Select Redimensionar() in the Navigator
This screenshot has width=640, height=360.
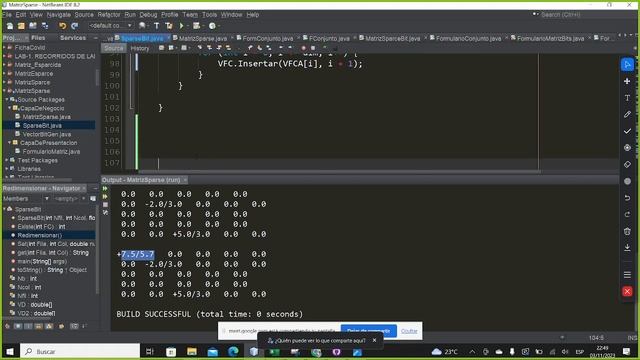click(40, 235)
